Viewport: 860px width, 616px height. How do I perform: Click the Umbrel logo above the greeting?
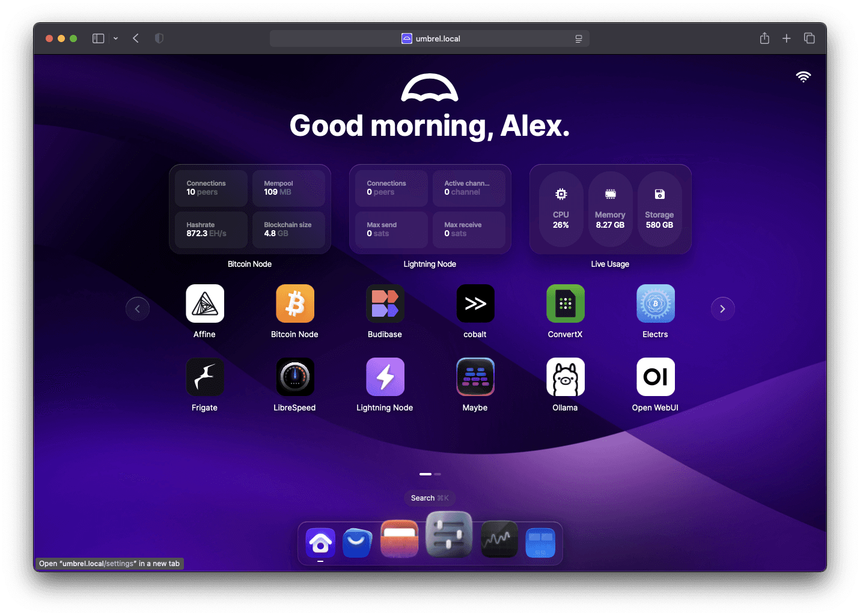coord(430,88)
